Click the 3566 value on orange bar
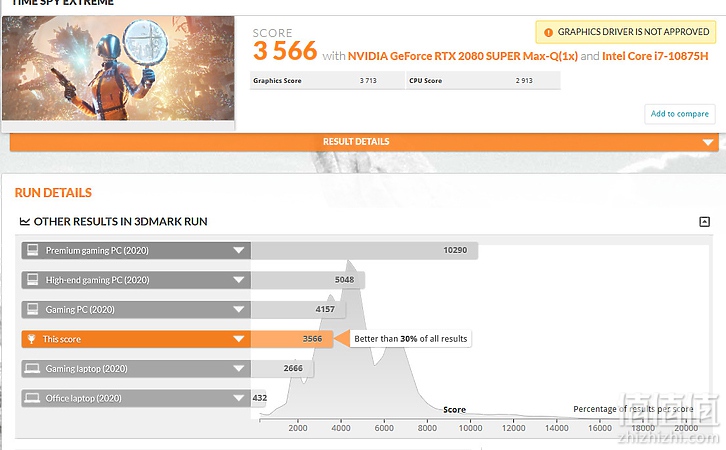Screen dimensions: 726x450 (x=312, y=339)
